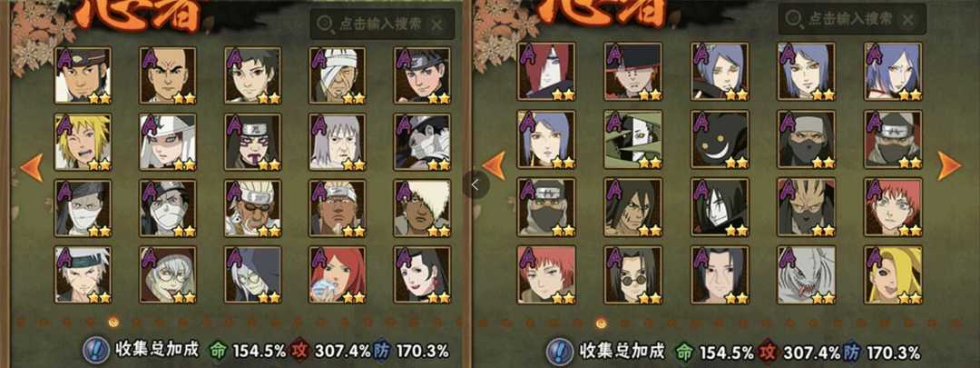Pick the ninja wearing round sunglasses

[633, 274]
